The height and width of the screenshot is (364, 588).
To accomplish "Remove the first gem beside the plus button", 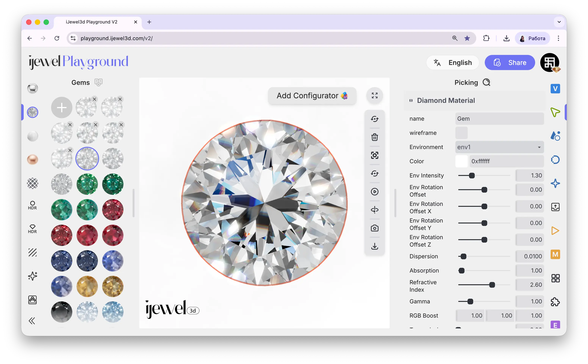I will [x=95, y=99].
